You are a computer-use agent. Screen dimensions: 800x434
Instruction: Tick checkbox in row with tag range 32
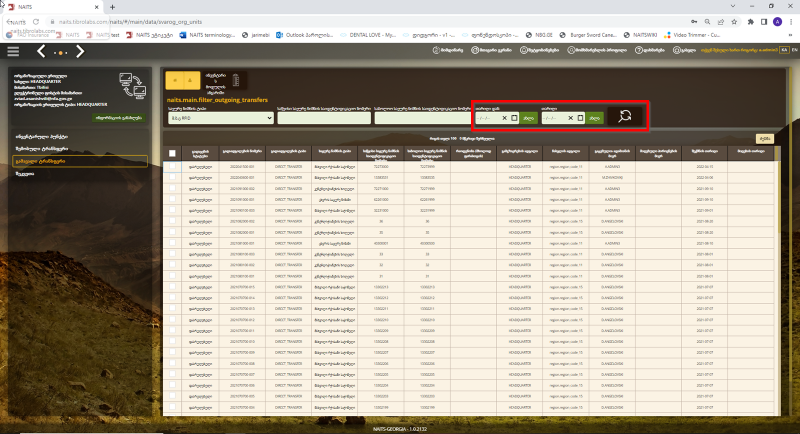172,265
